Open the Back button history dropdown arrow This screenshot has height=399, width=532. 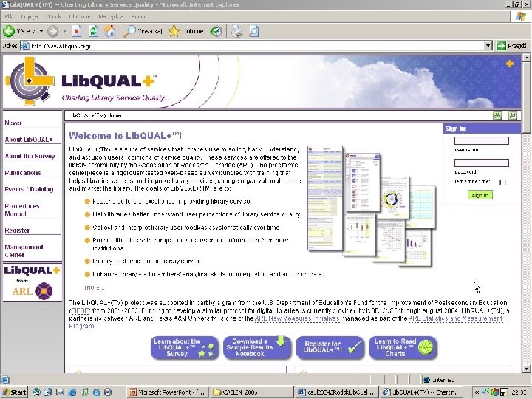[x=41, y=31]
